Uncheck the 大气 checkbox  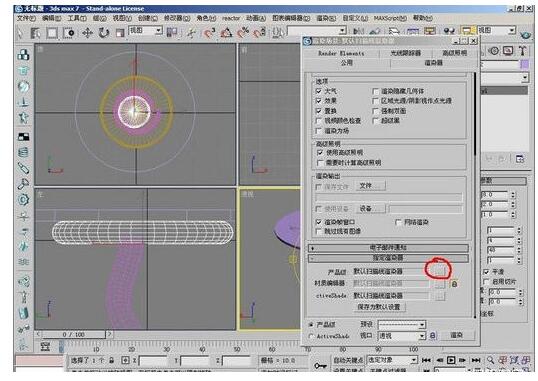point(318,91)
